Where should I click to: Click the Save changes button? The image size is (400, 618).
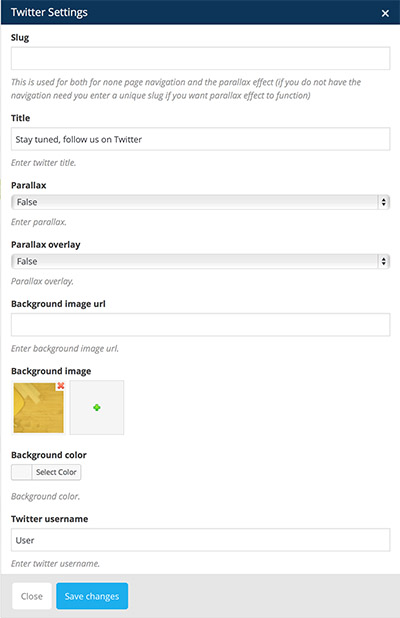click(92, 596)
